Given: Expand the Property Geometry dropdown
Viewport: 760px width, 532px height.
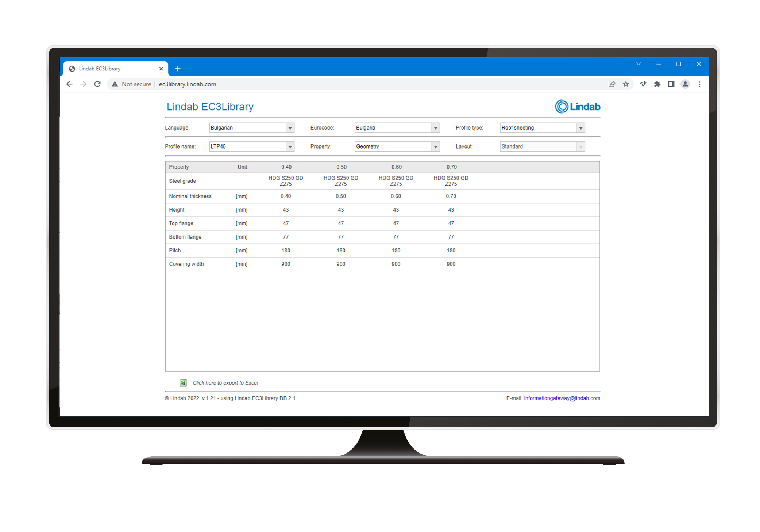Looking at the screenshot, I should tap(435, 147).
